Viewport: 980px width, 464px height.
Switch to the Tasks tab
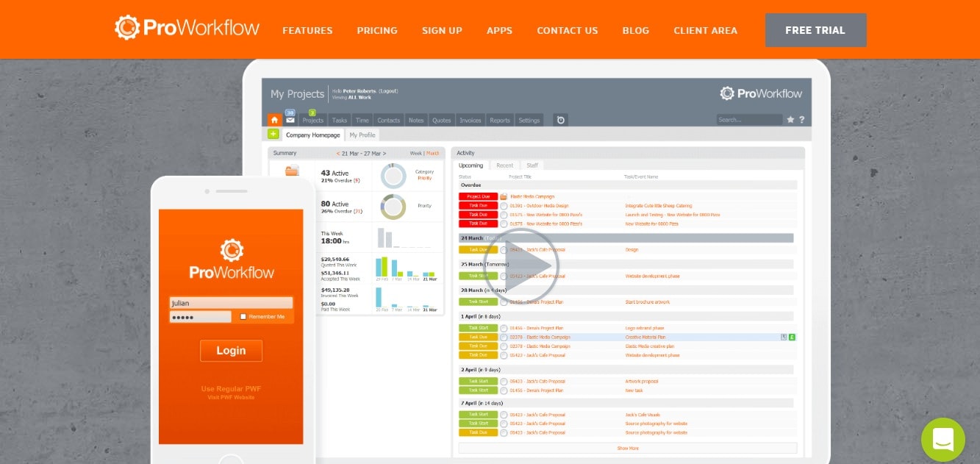(340, 120)
